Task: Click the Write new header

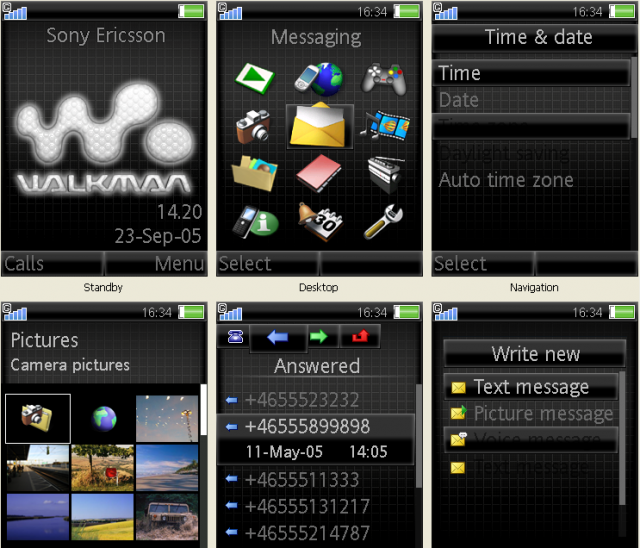Action: [x=535, y=353]
